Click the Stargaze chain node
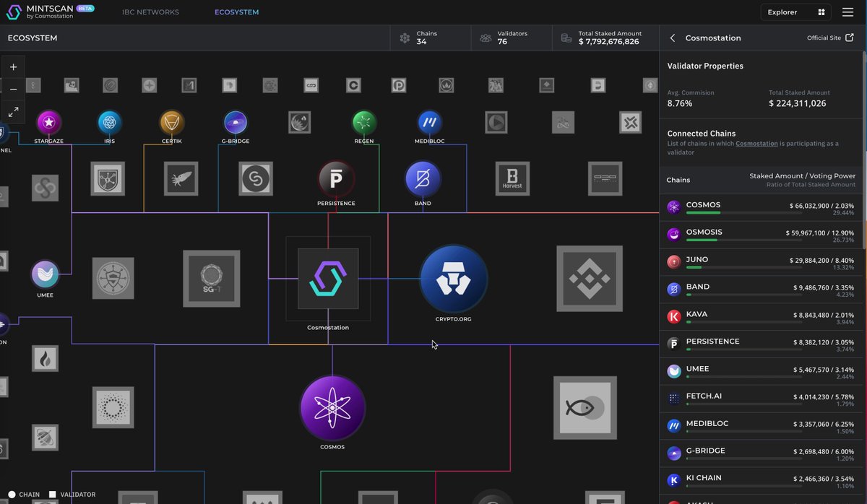 48,123
